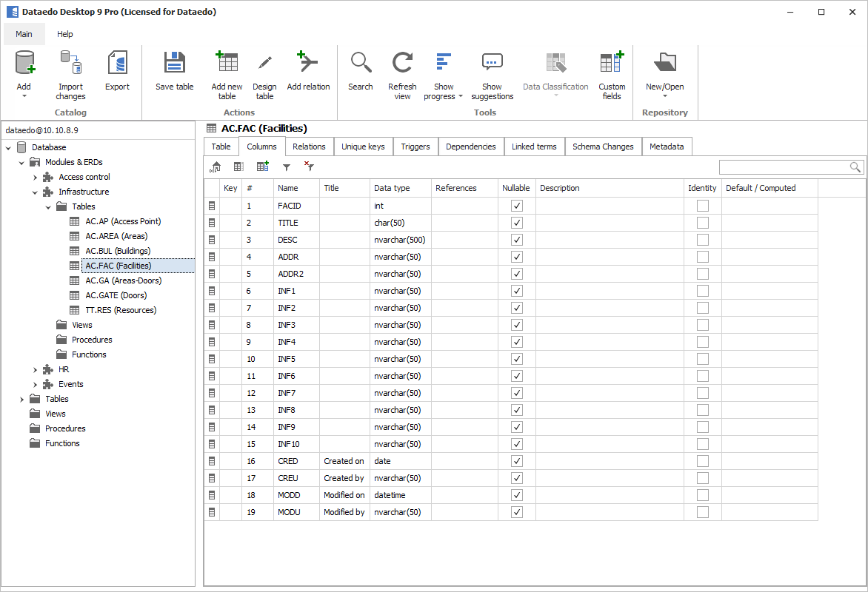Switch to the Relations tab
Image resolution: width=868 pixels, height=592 pixels.
point(309,146)
